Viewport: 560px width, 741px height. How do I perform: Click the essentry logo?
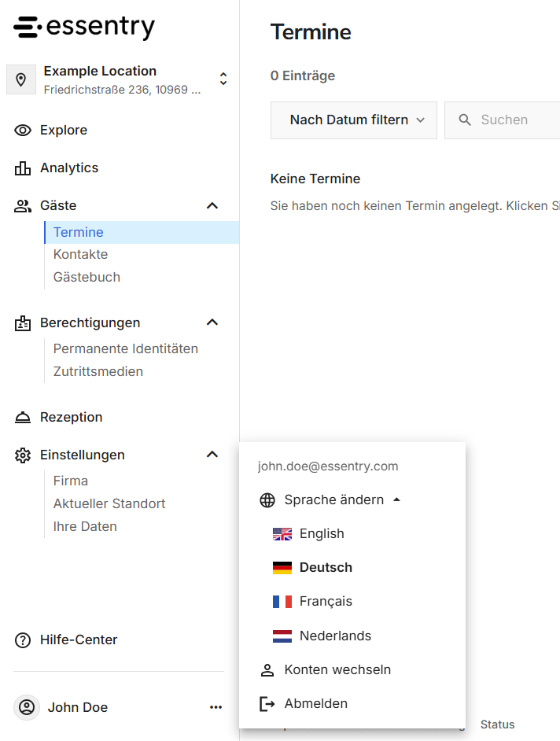84,27
